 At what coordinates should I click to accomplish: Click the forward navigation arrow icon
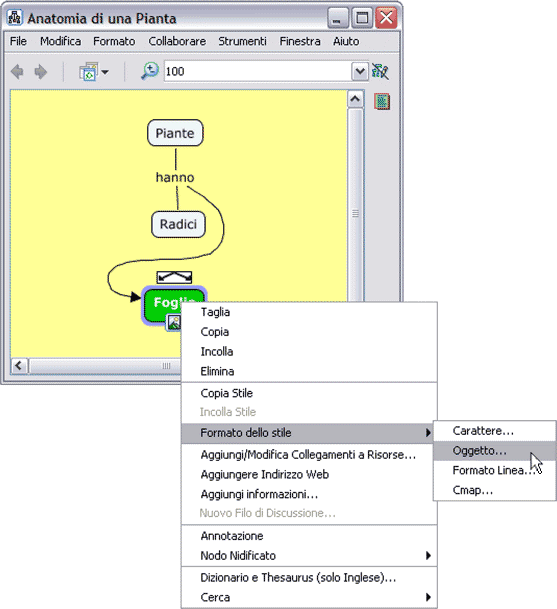click(40, 71)
